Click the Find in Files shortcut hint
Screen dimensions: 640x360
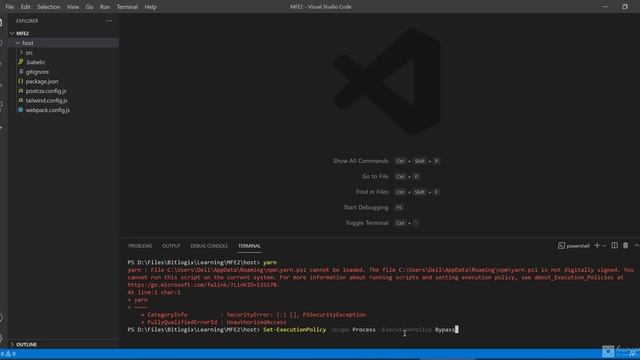point(397,192)
